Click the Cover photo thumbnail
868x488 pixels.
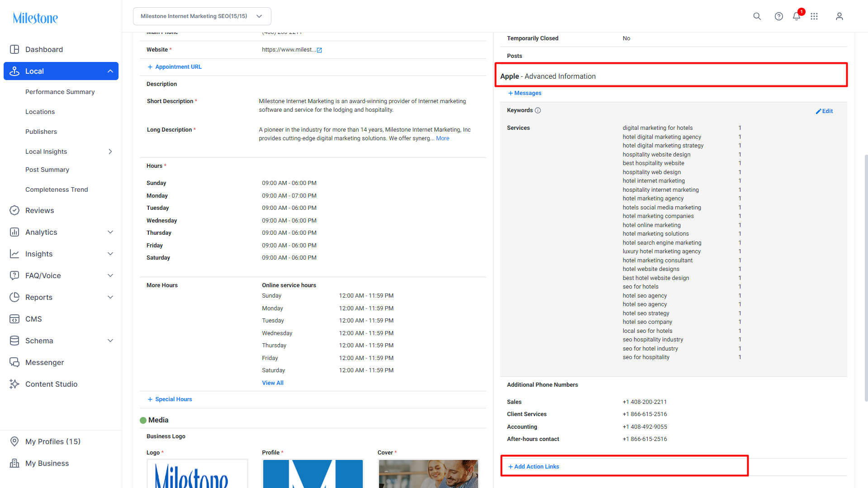[x=428, y=474]
